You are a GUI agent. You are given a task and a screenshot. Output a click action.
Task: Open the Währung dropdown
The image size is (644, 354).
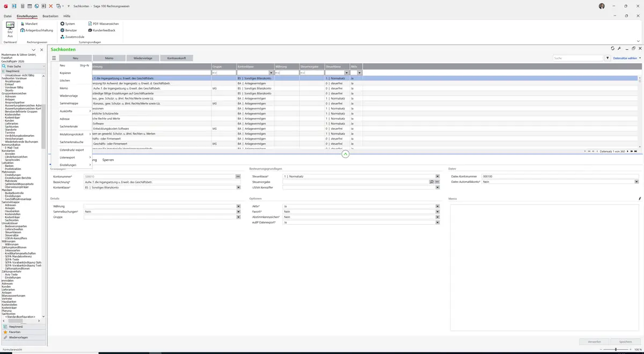tap(238, 206)
